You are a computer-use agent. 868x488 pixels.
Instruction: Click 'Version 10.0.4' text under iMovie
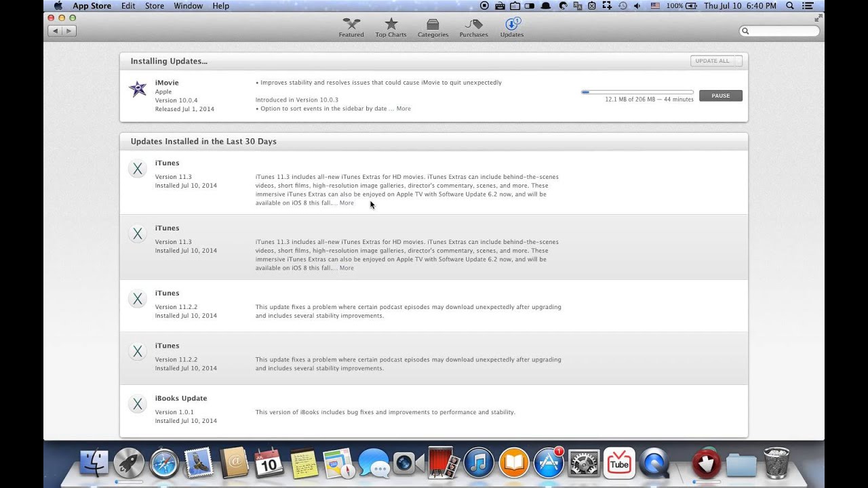176,100
